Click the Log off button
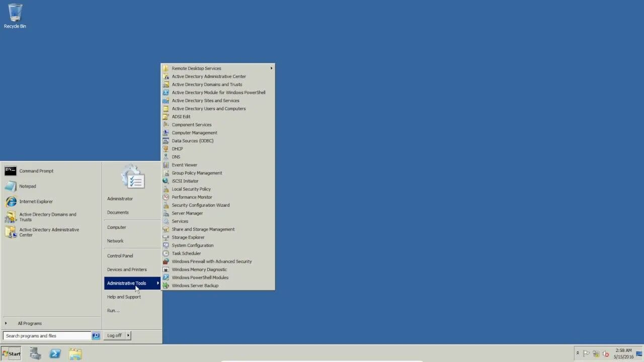Image resolution: width=644 pixels, height=362 pixels. point(114,335)
